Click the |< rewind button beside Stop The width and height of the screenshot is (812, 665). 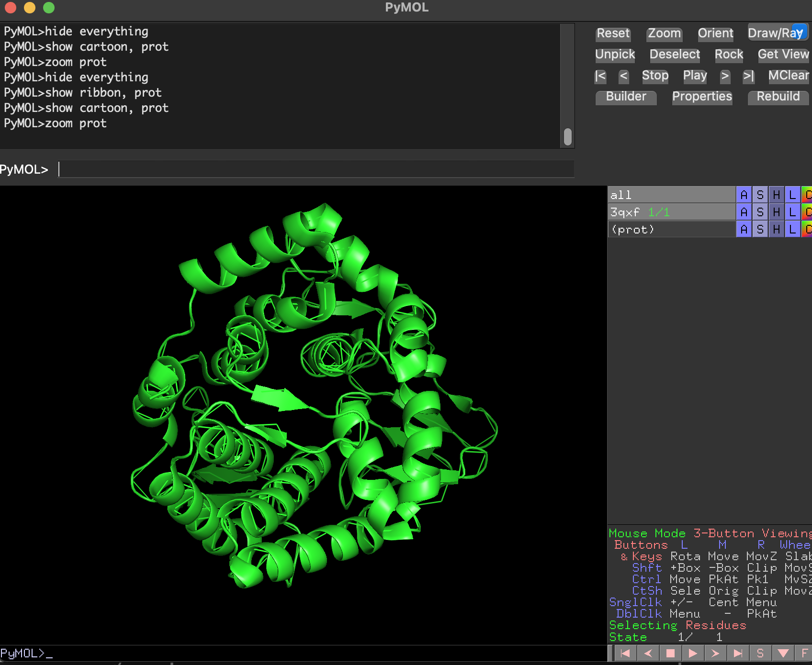click(x=600, y=76)
